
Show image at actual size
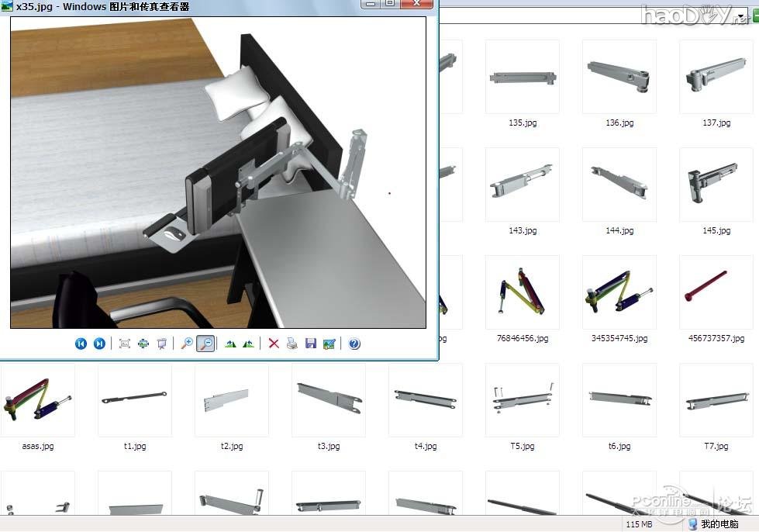tap(143, 344)
